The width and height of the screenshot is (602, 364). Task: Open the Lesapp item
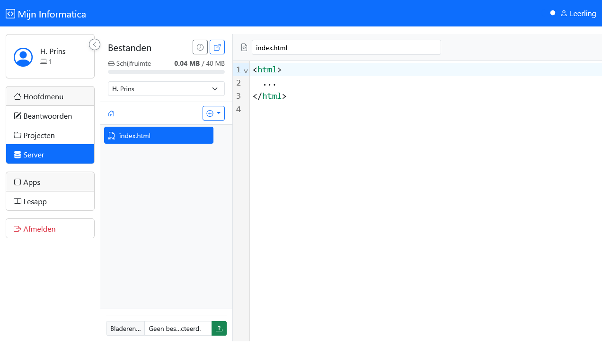click(50, 201)
